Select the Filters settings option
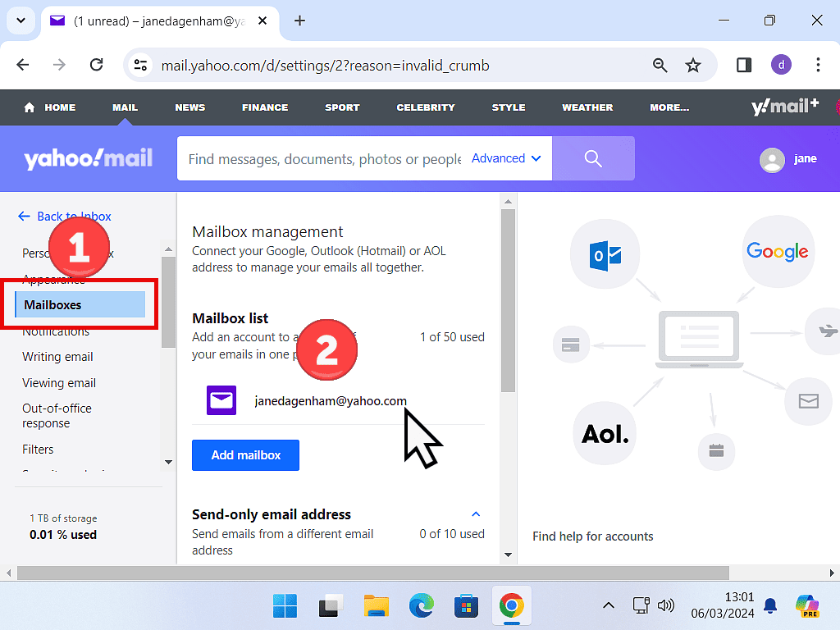The image size is (840, 630). [x=38, y=450]
